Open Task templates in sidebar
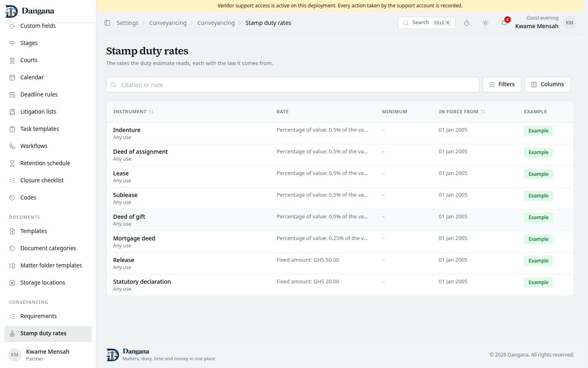Screen dimensions: 588x368 coord(48,129)
